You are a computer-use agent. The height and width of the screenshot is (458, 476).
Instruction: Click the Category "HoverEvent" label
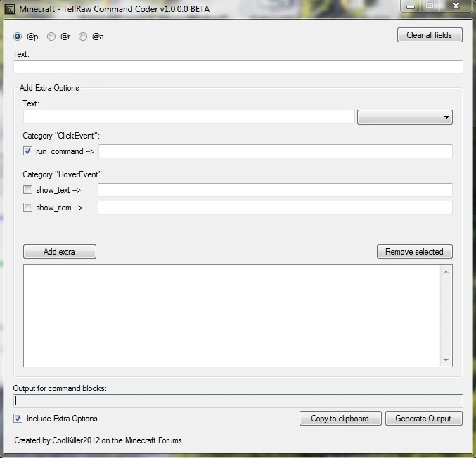coord(63,174)
